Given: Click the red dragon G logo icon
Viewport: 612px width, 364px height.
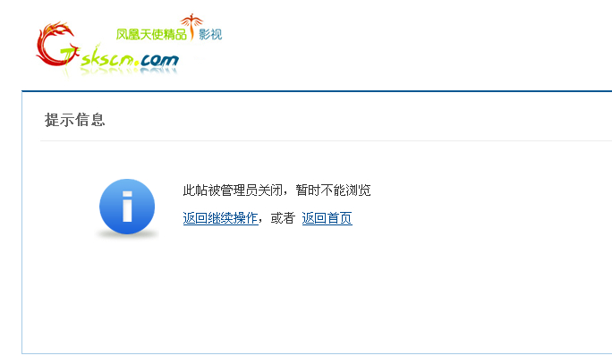Looking at the screenshot, I should point(56,44).
